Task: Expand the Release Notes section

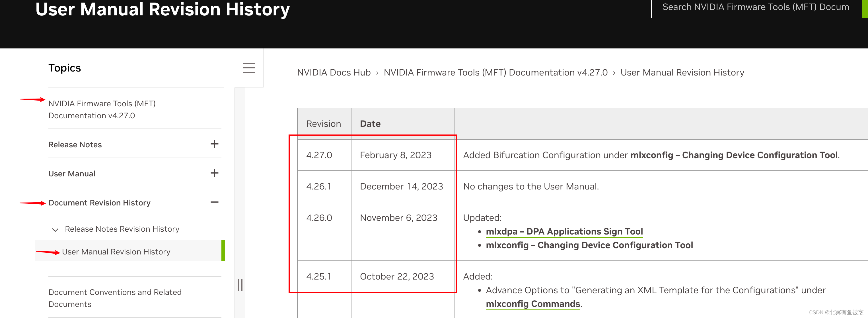Action: point(214,144)
